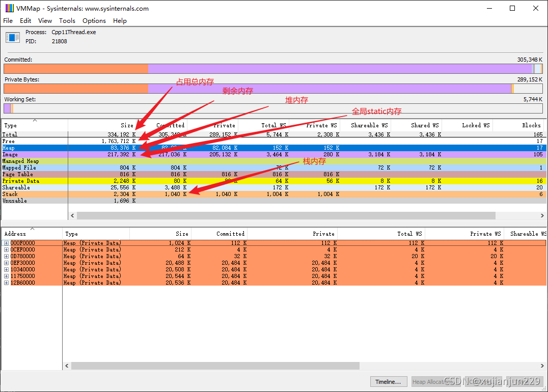
Task: Expand address 0EF30000 heap entry
Action: point(6,263)
